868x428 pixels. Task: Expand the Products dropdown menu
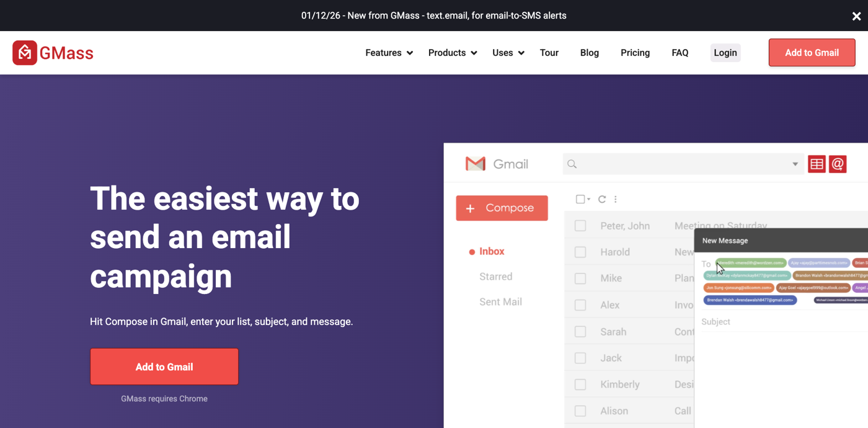(x=453, y=53)
